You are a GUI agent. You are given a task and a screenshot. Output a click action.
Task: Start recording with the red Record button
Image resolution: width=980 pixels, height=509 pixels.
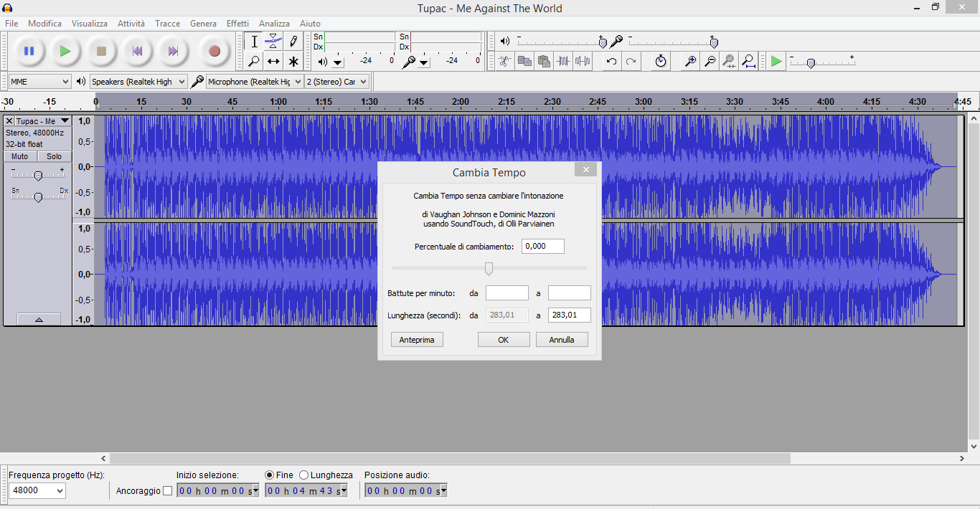(x=214, y=51)
